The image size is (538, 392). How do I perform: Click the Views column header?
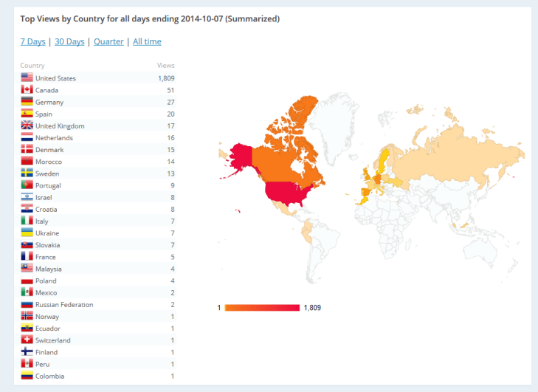(166, 66)
